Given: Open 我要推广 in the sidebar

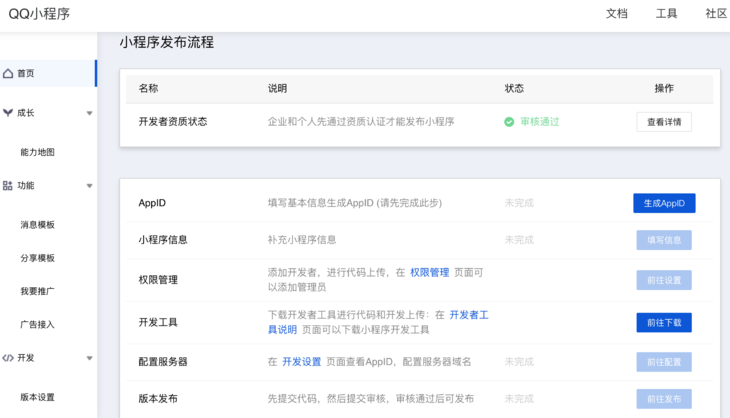Looking at the screenshot, I should (37, 291).
